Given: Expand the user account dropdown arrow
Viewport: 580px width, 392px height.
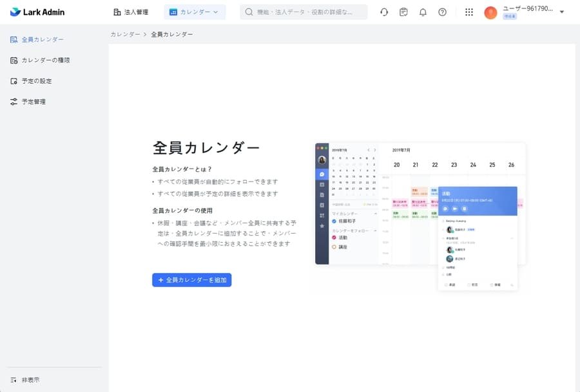Looking at the screenshot, I should [563, 12].
